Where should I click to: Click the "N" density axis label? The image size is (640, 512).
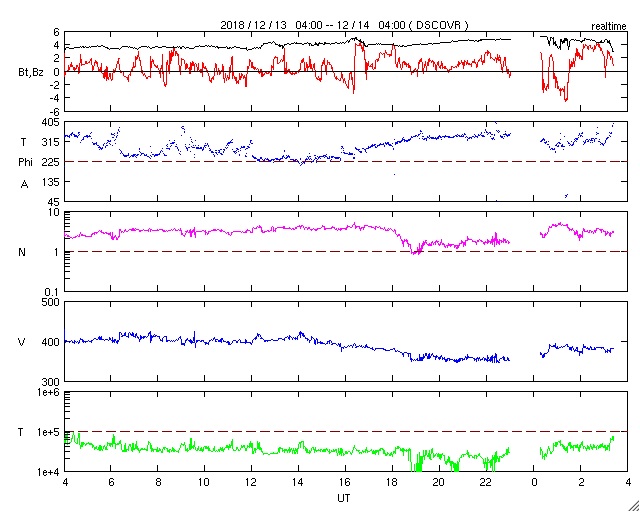tap(22, 252)
